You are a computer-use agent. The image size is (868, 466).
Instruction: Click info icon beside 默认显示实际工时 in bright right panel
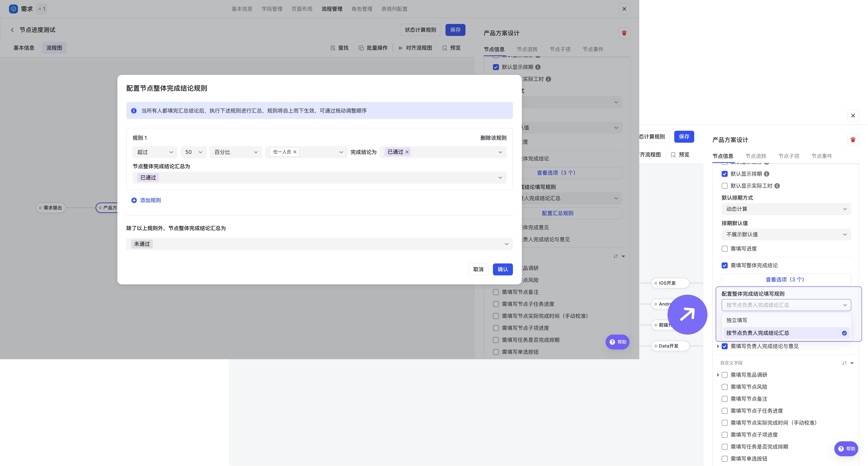coord(777,186)
